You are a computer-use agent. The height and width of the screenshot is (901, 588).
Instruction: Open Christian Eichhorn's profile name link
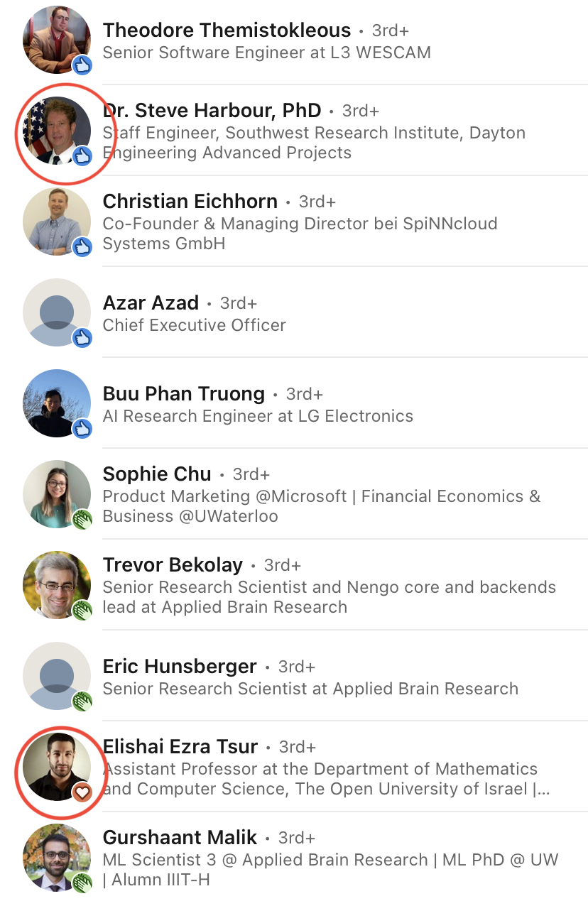click(190, 202)
